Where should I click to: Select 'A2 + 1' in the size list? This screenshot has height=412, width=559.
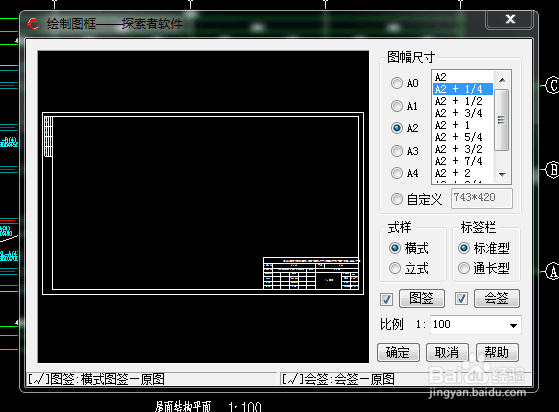pyautogui.click(x=463, y=125)
